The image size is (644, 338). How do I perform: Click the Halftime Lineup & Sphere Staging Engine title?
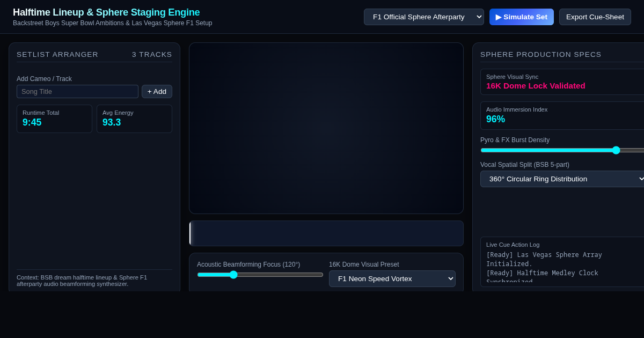[x=106, y=12]
